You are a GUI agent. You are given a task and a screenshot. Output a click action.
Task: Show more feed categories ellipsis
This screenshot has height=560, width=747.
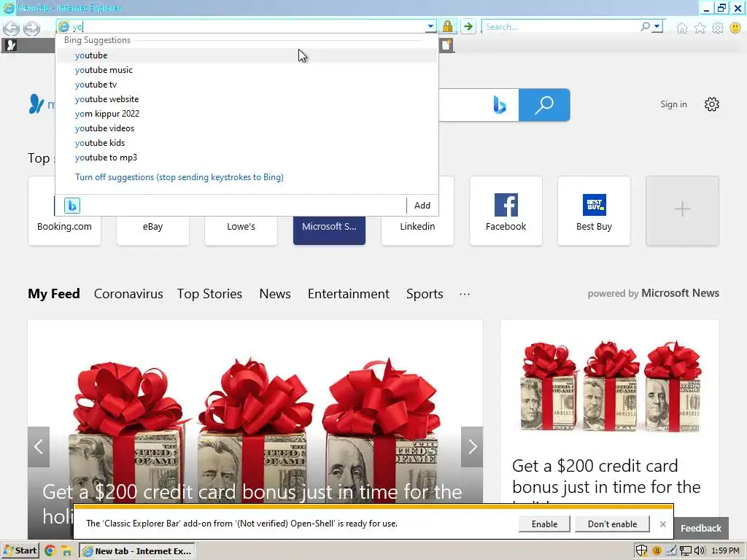465,294
